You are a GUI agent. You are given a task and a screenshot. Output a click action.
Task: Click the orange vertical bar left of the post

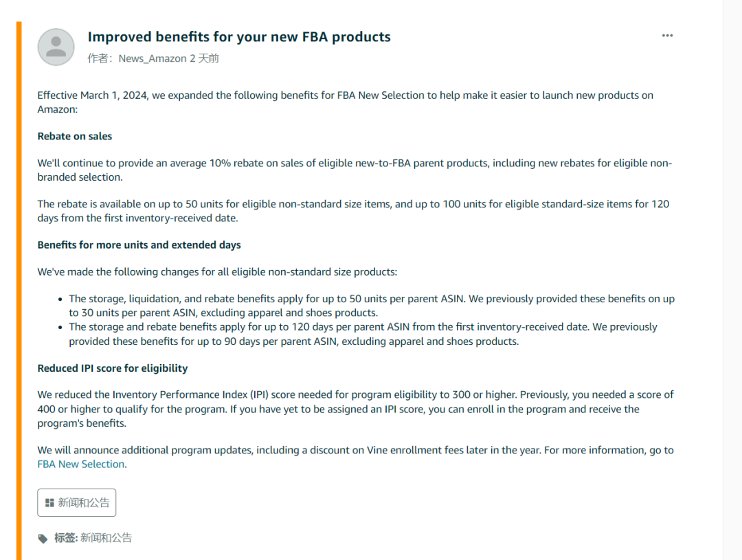(x=19, y=289)
